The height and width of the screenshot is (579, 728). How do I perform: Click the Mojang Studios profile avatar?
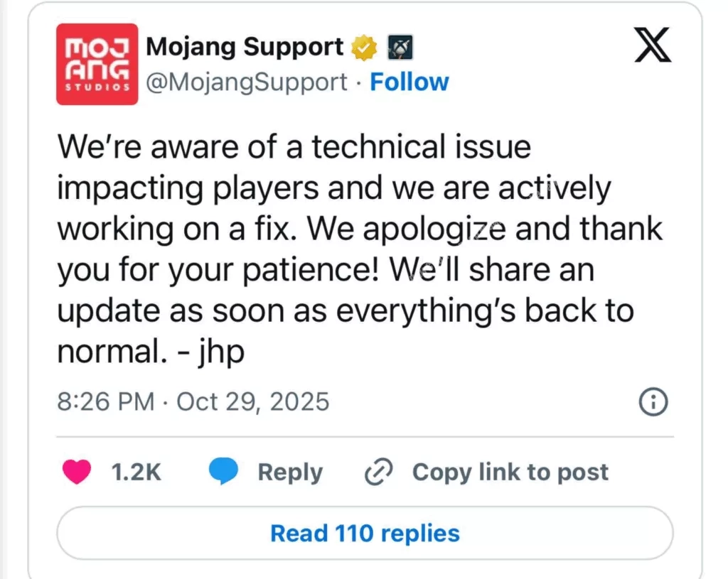pyautogui.click(x=97, y=64)
